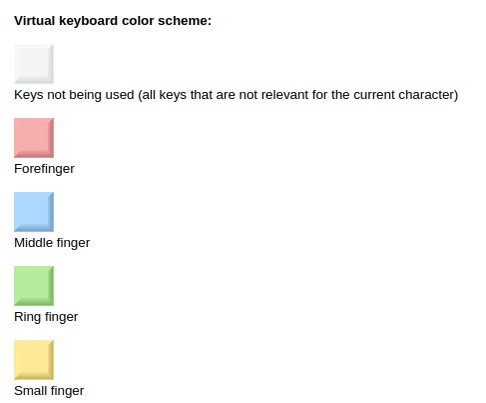Click the 'Virtual keyboard color scheme:' heading

[x=113, y=21]
